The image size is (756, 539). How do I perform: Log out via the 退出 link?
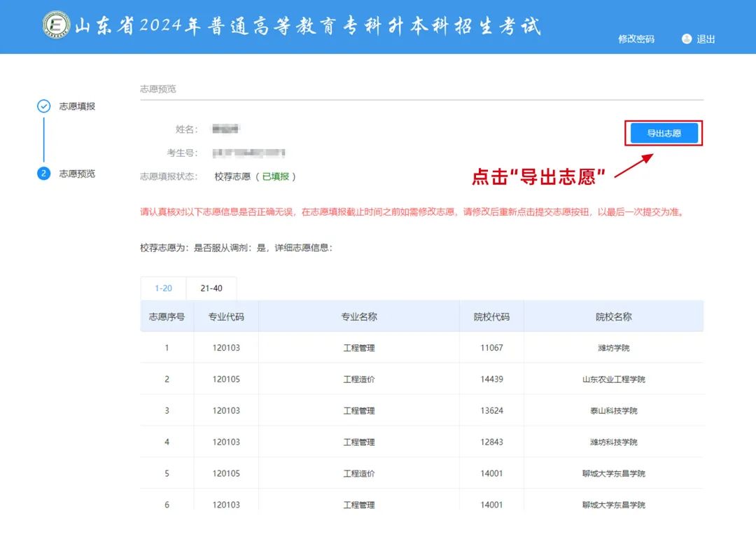[x=706, y=39]
